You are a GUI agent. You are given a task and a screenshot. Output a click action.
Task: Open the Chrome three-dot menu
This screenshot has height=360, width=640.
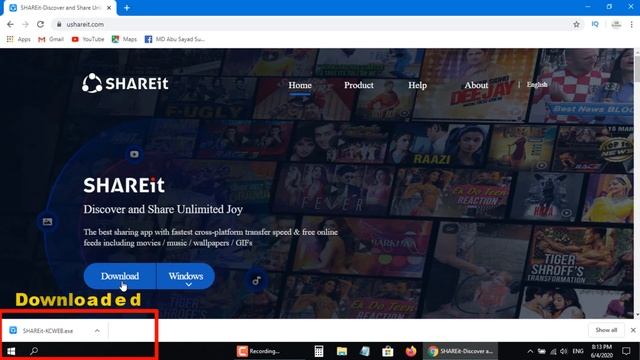pos(631,24)
